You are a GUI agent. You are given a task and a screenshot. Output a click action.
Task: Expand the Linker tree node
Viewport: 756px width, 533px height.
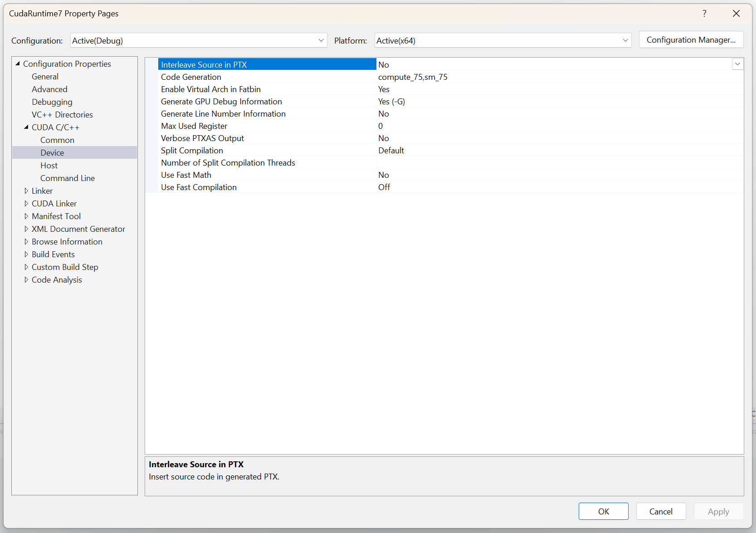(27, 191)
